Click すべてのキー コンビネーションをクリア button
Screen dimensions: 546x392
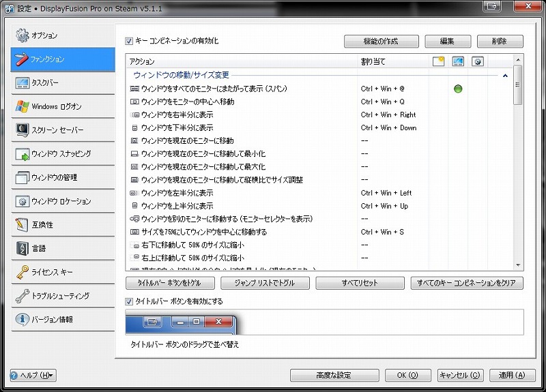pos(467,283)
